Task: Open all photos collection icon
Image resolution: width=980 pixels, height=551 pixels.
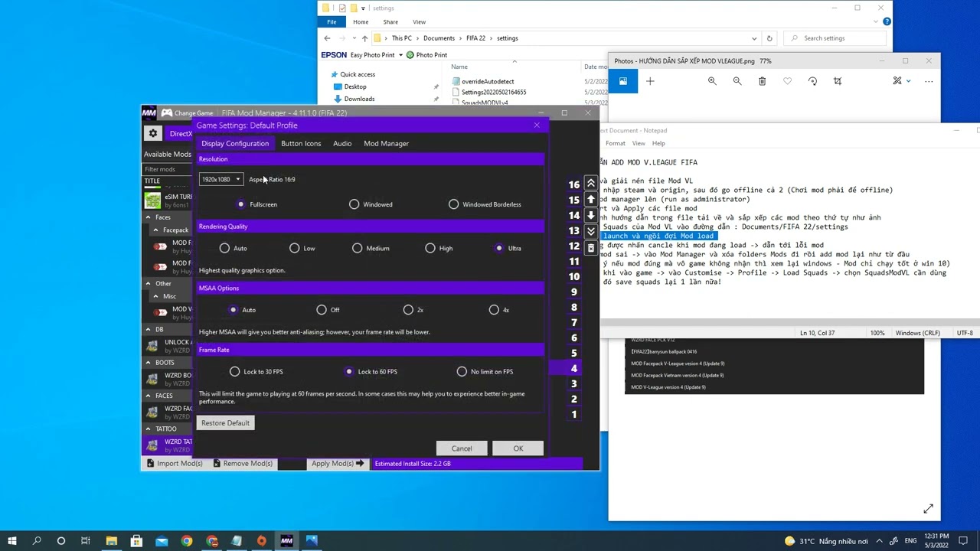Action: click(x=623, y=81)
